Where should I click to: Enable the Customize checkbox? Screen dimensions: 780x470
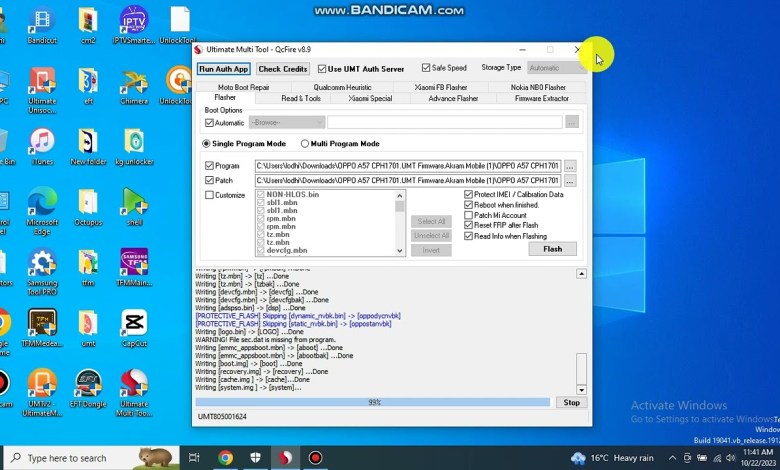click(209, 195)
